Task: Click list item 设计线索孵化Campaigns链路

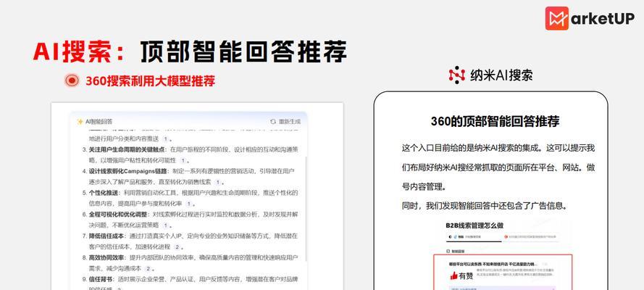Action: pyautogui.click(x=127, y=171)
